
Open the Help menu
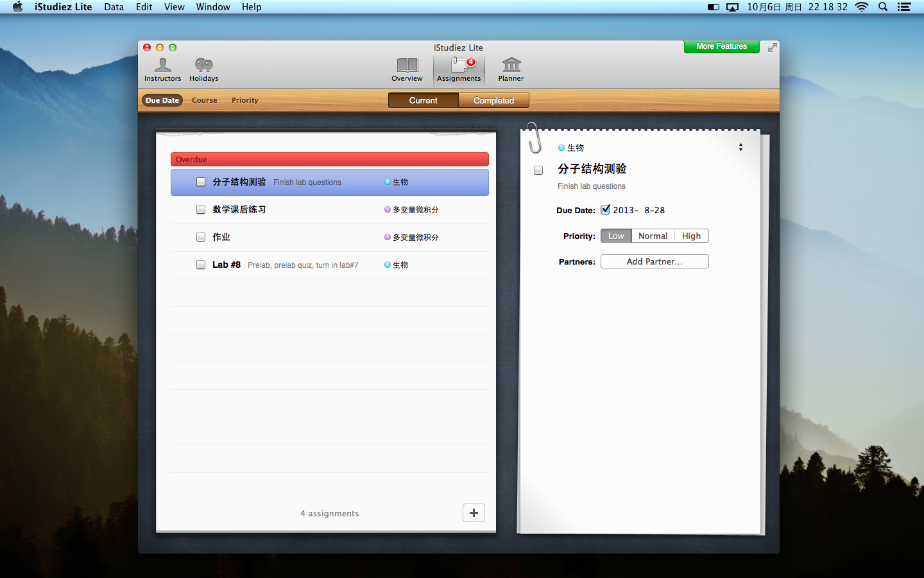[x=252, y=7]
